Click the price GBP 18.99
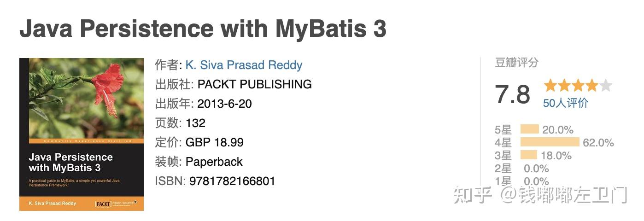This screenshot has height=221, width=644. [214, 142]
